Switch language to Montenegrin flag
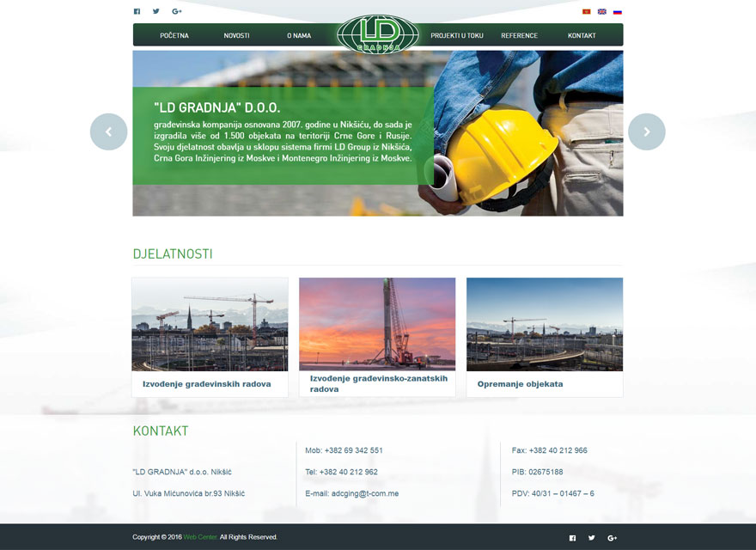 coord(586,11)
